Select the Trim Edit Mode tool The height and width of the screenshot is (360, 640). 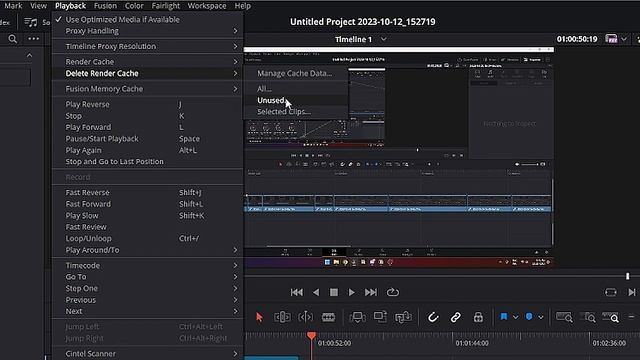coord(282,317)
